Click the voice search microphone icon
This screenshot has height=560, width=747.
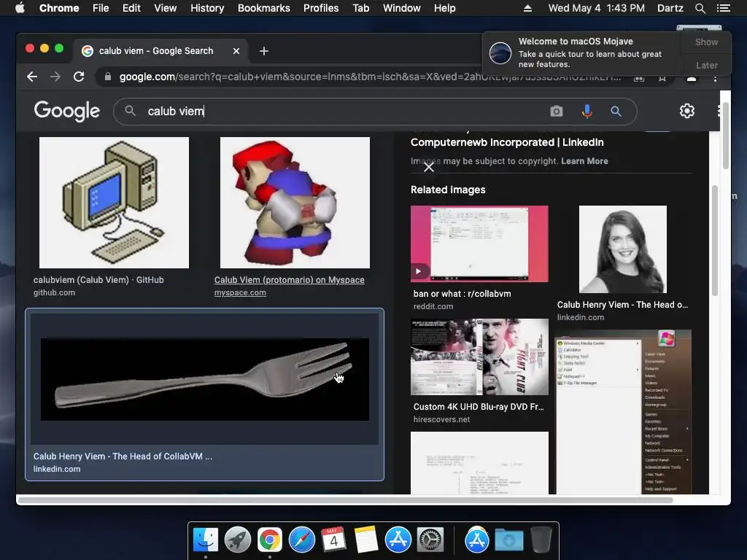[587, 112]
